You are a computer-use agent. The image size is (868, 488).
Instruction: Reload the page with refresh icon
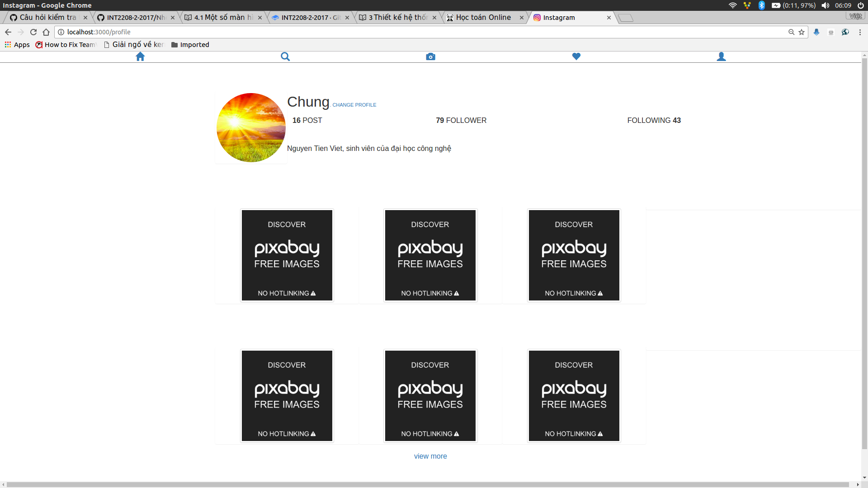(x=33, y=32)
